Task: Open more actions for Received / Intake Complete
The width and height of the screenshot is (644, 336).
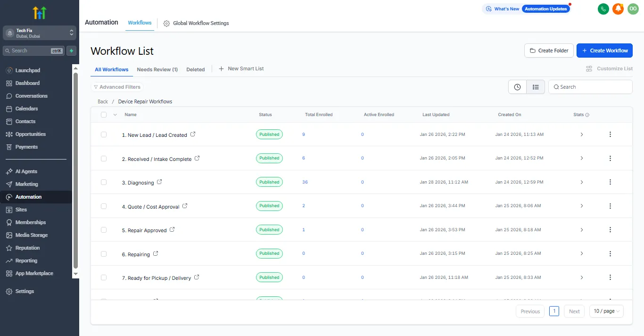Action: tap(610, 158)
